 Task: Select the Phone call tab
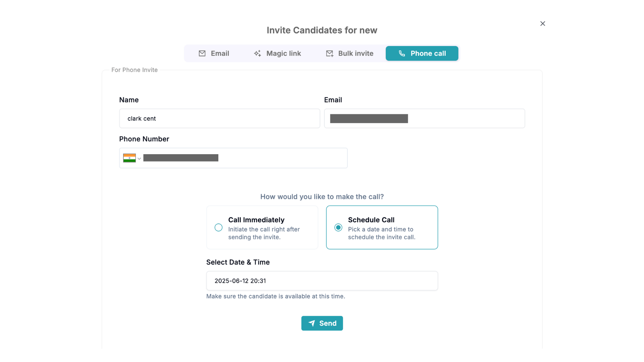[x=422, y=53]
